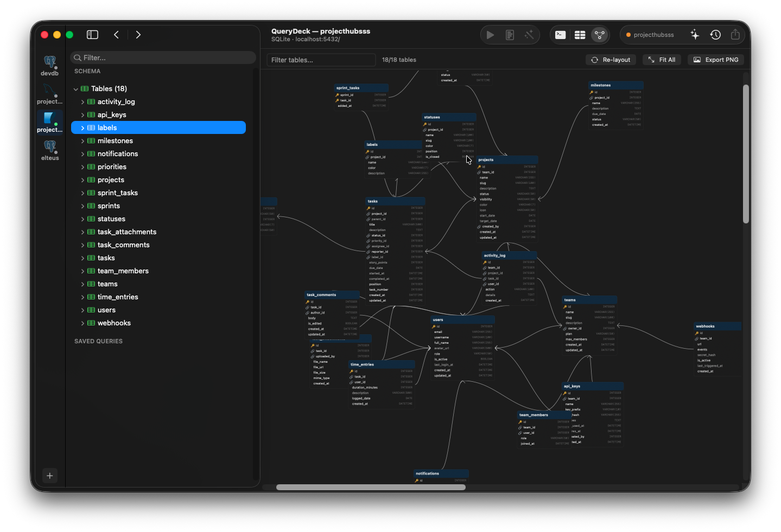The image size is (781, 532).
Task: Click the time_entries node header
Action: (x=382, y=364)
